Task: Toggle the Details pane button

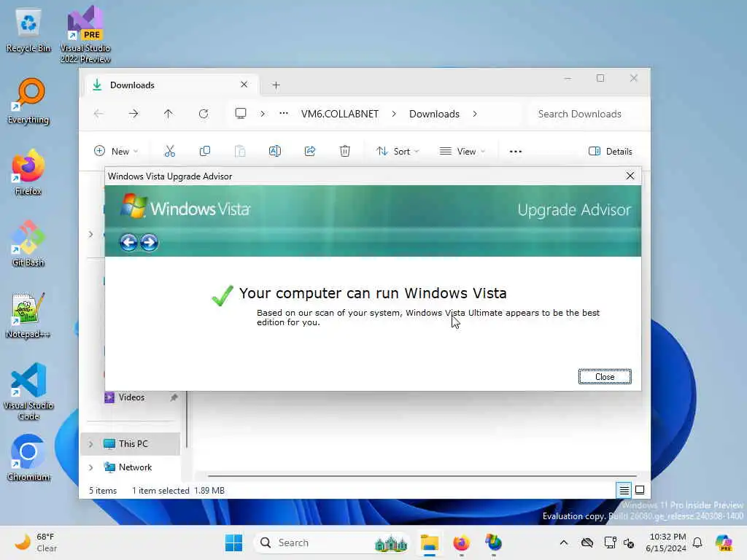Action: tap(611, 151)
